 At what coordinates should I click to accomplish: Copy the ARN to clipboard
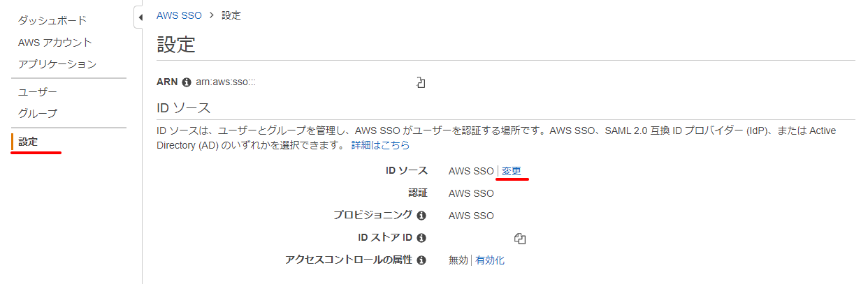pos(421,82)
